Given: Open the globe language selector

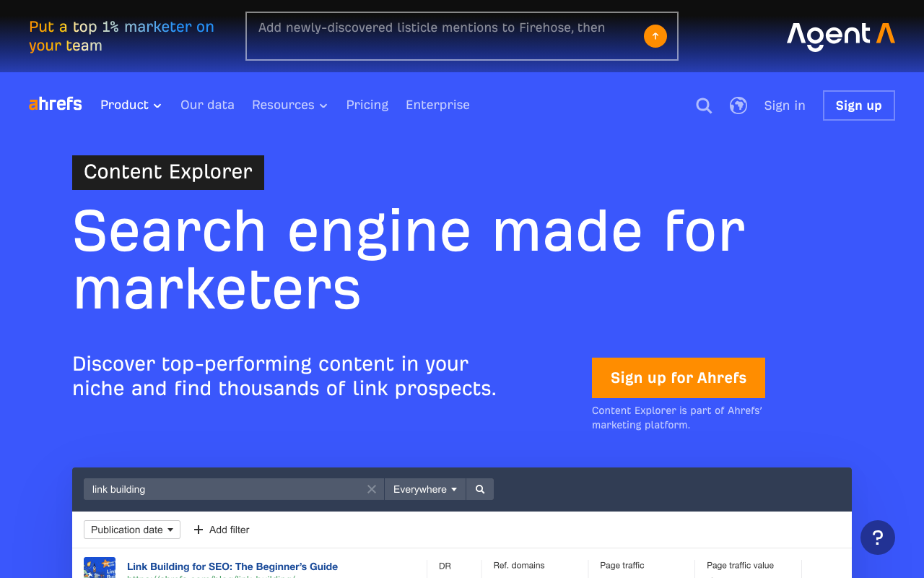Looking at the screenshot, I should coord(738,105).
